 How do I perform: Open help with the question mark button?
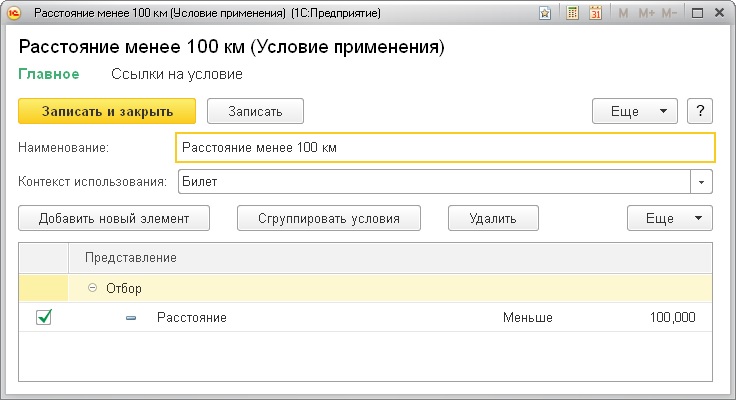pos(701,111)
